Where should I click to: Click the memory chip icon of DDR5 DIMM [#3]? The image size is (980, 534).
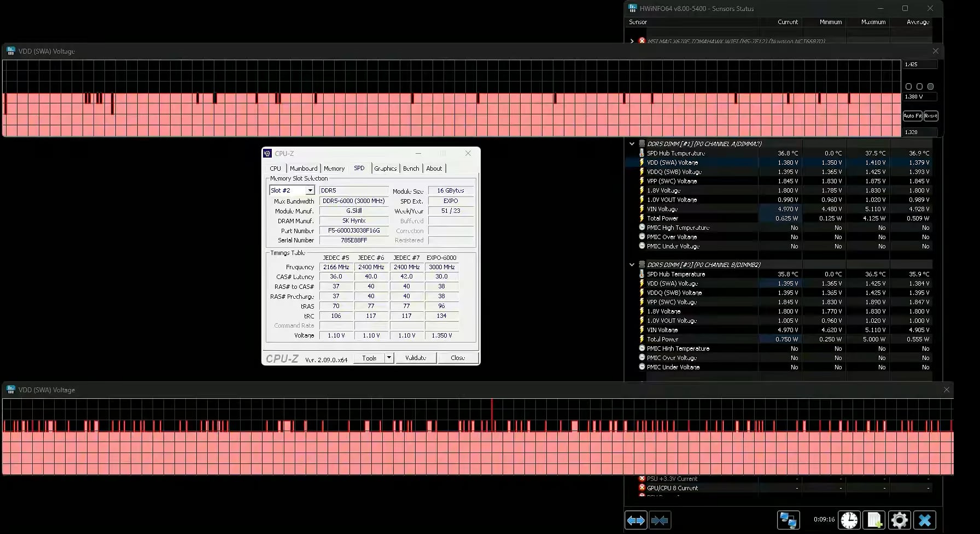[641, 265]
